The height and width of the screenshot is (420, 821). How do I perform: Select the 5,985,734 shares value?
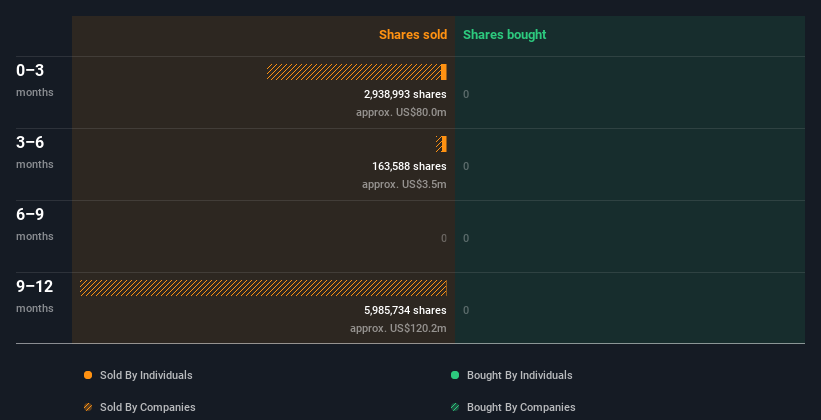coord(405,310)
